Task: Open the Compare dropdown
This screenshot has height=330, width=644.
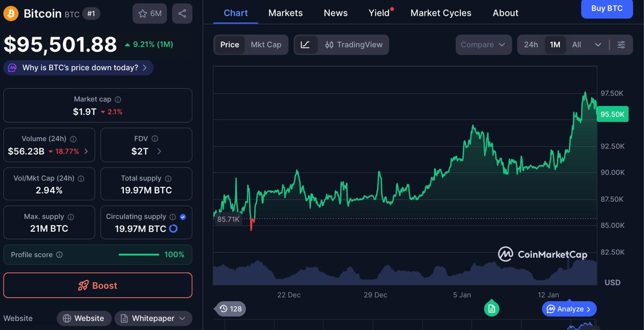Action: 483,44
